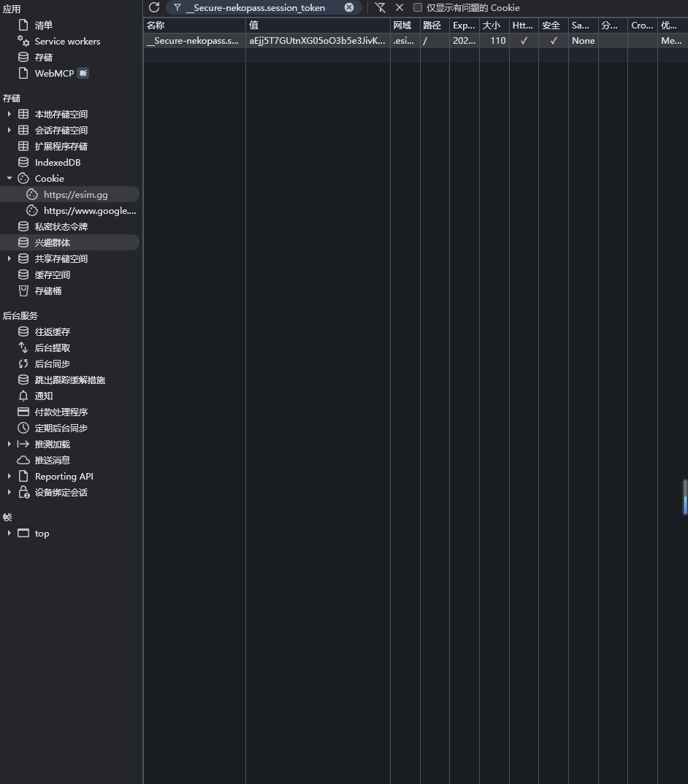Delete selected cookie with X icon
The image size is (688, 784).
pos(400,7)
